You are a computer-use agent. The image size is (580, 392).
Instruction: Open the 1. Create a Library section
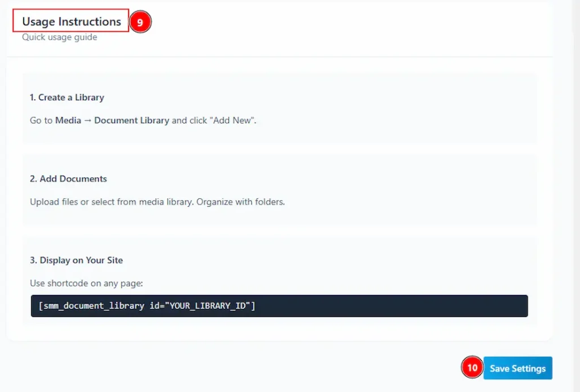point(67,97)
